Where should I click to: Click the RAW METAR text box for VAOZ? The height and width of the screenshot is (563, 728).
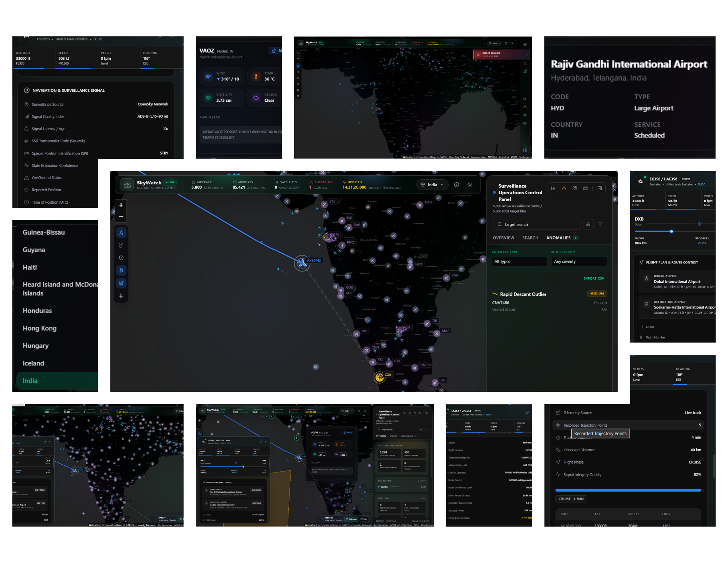[x=241, y=135]
